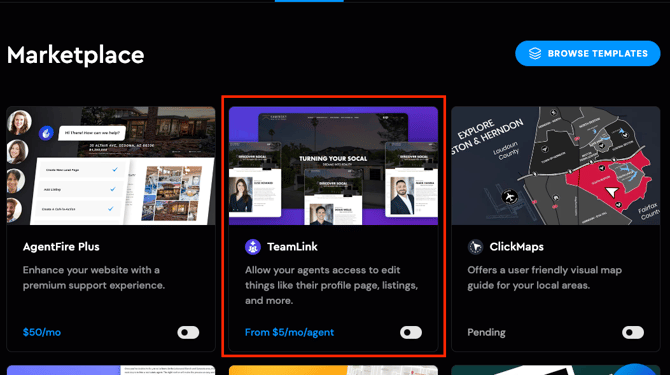The image size is (670, 375).
Task: Select the ClickMaps card title
Action: click(x=517, y=247)
